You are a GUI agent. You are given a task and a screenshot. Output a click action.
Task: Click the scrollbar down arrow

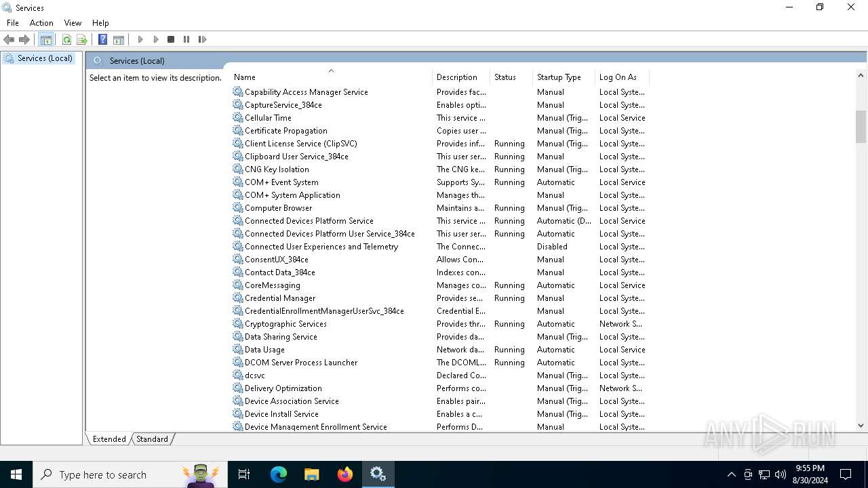861,426
